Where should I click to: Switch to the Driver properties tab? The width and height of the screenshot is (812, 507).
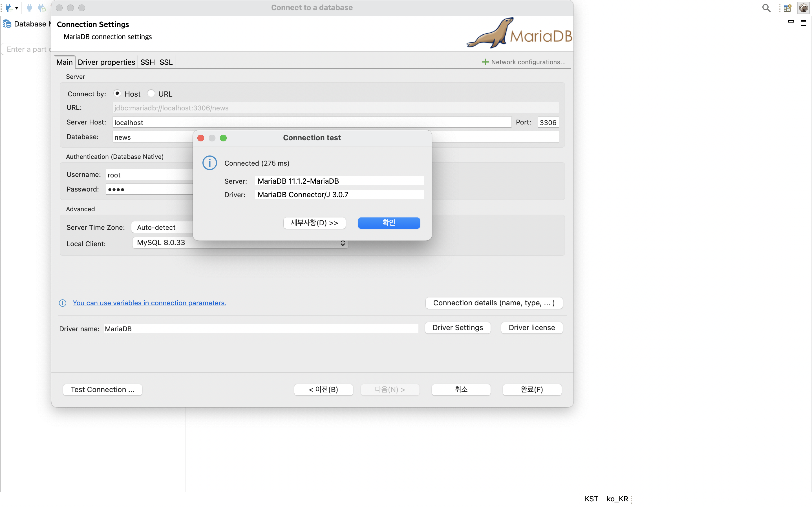click(x=106, y=62)
